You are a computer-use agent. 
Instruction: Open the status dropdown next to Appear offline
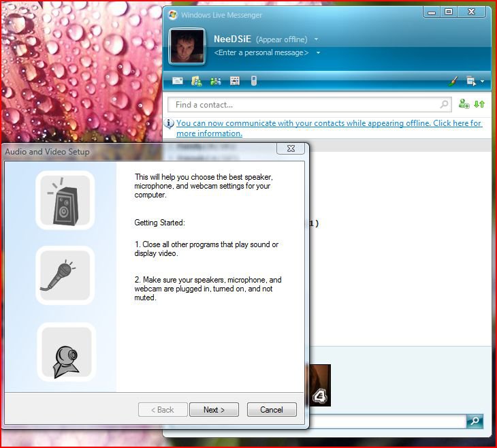(x=316, y=39)
